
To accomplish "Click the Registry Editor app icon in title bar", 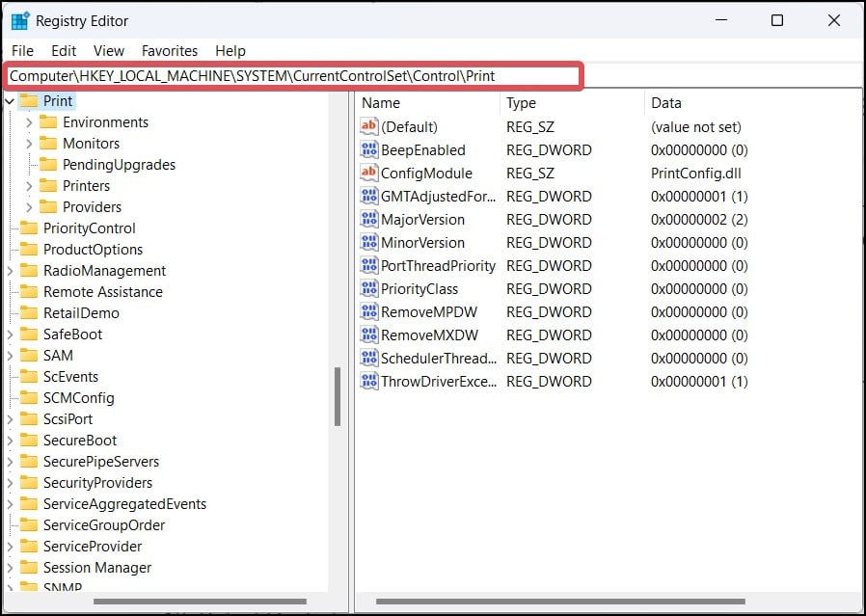I will point(20,21).
